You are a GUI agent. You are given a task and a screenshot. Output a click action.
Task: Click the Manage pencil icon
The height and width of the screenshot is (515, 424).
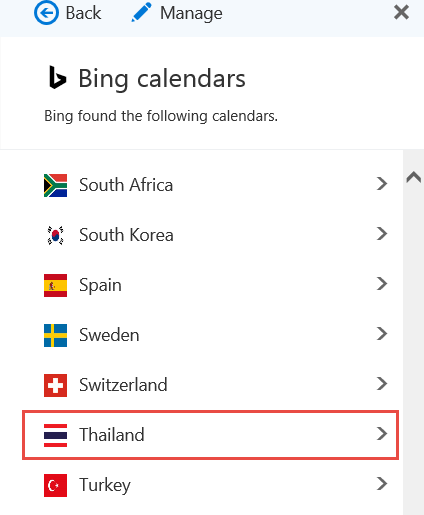(142, 13)
